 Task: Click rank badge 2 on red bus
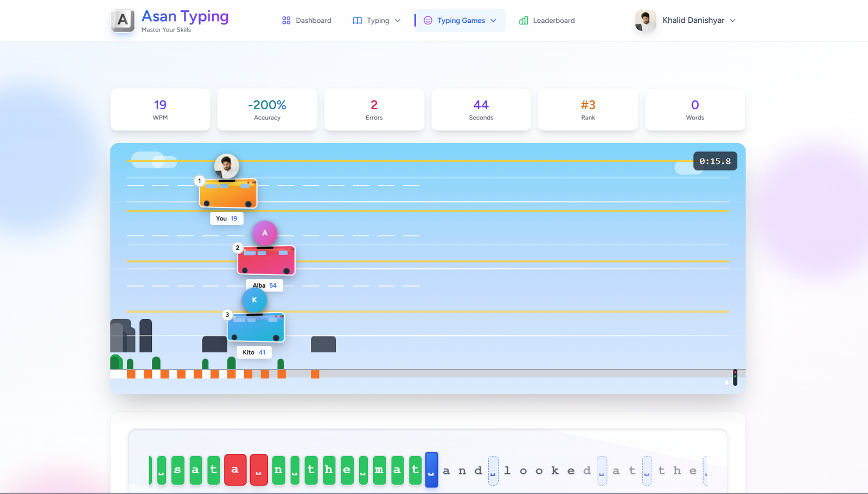(238, 248)
